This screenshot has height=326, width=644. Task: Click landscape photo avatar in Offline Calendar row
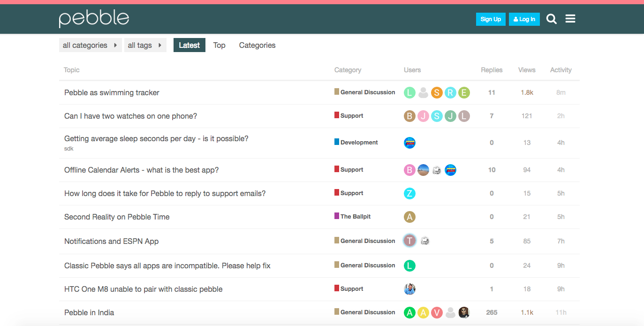(x=423, y=170)
